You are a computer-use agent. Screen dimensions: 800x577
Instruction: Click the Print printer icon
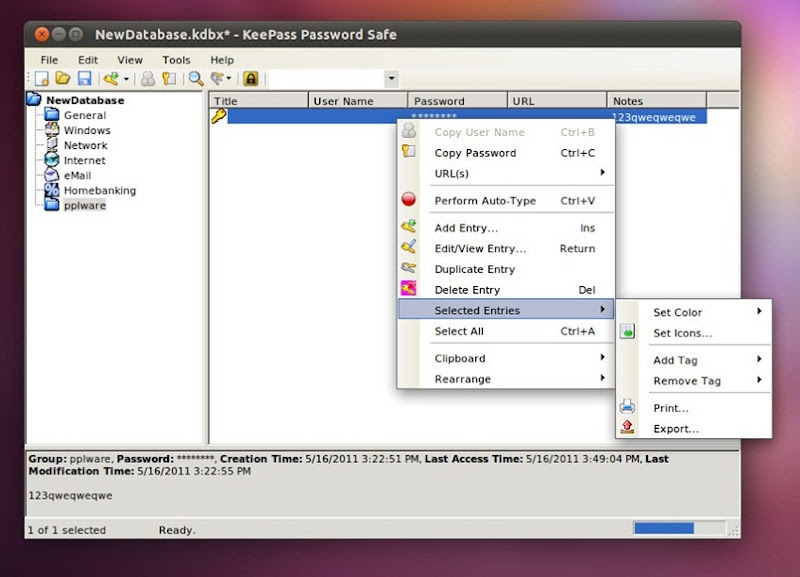click(628, 407)
